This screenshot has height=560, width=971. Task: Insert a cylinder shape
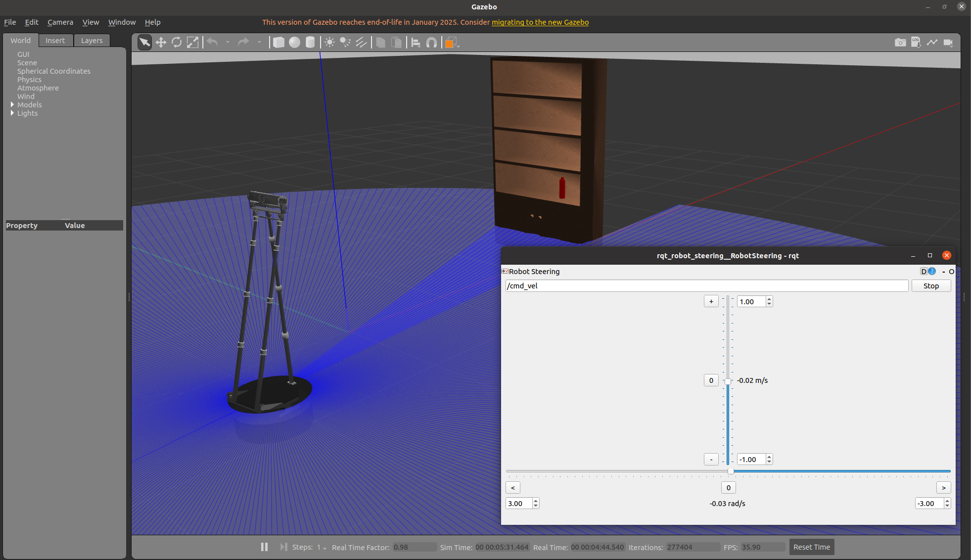click(x=310, y=43)
